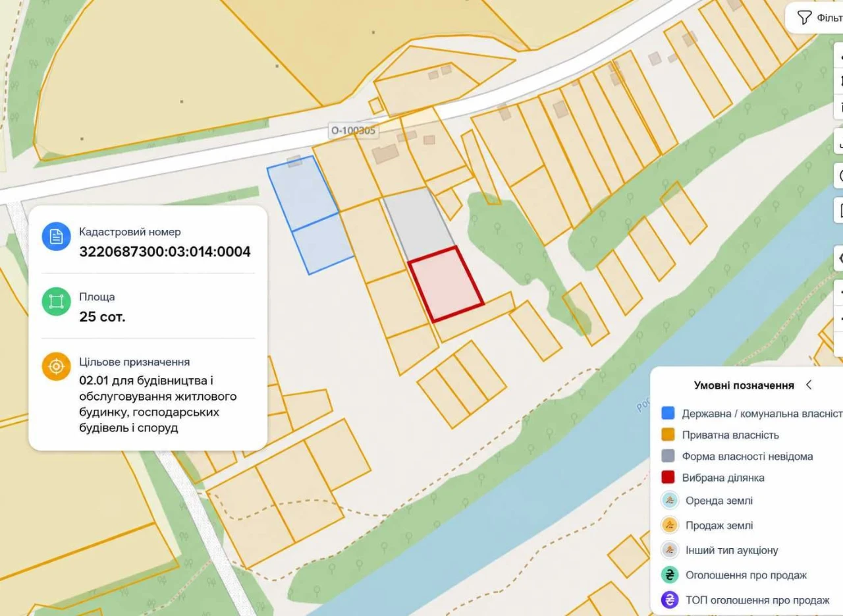Click the Оренда землі legend icon

[x=670, y=501]
